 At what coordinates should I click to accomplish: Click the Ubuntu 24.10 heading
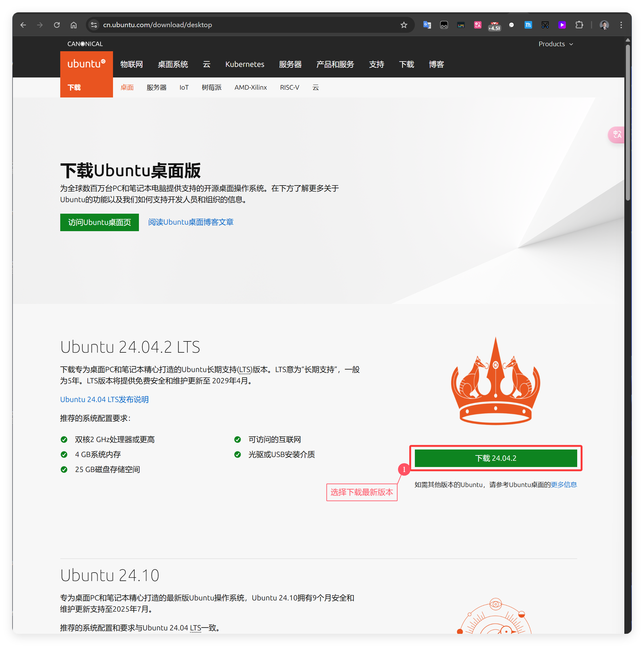pos(110,575)
